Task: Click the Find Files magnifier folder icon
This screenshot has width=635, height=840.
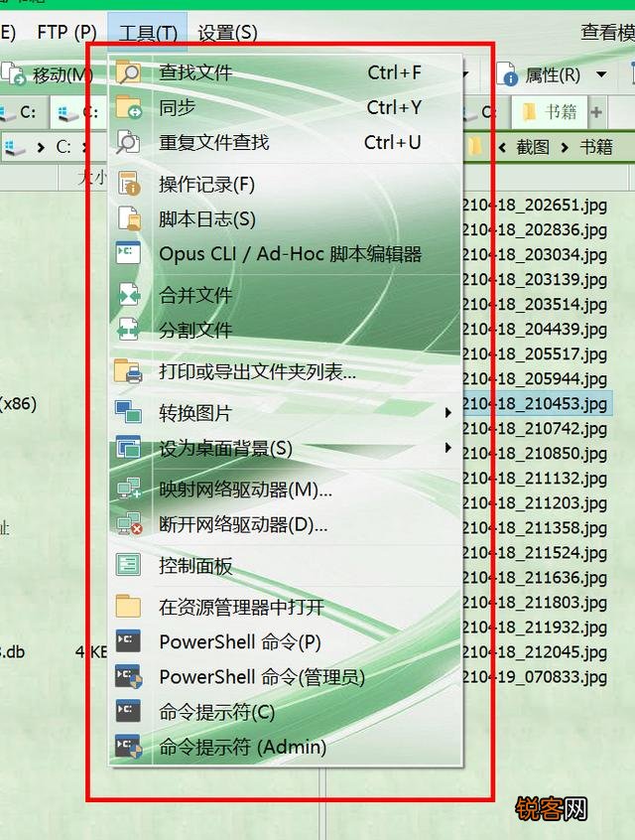Action: pyautogui.click(x=129, y=72)
